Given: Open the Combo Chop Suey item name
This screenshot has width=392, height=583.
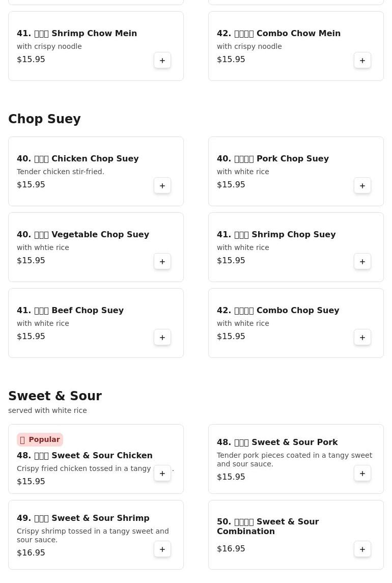Looking at the screenshot, I should click(x=278, y=311).
